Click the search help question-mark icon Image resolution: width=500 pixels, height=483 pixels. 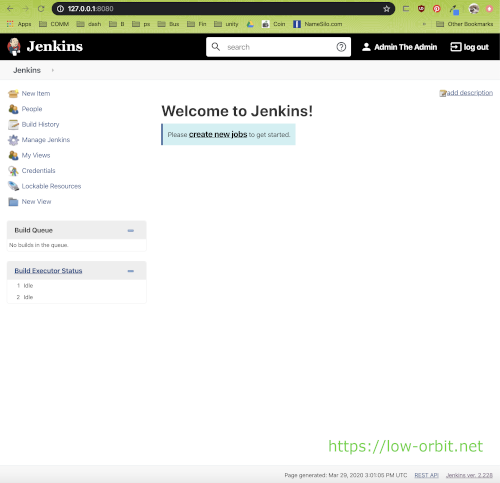pos(341,47)
